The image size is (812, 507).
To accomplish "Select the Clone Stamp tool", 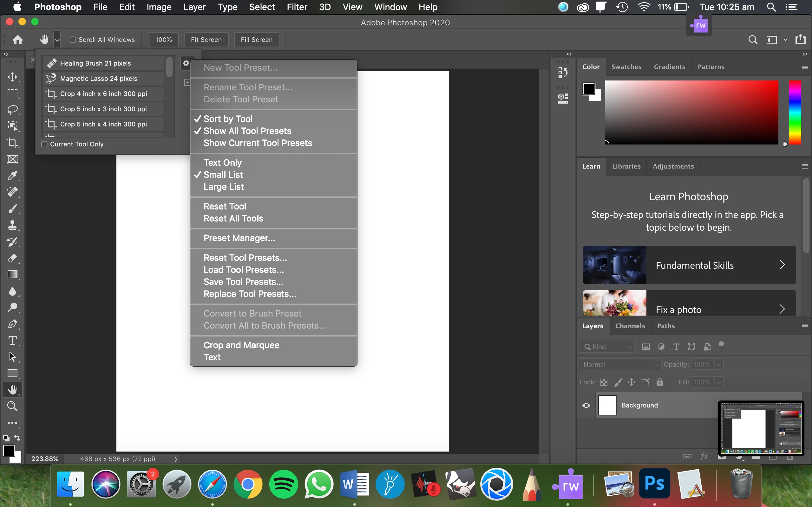I will (12, 225).
